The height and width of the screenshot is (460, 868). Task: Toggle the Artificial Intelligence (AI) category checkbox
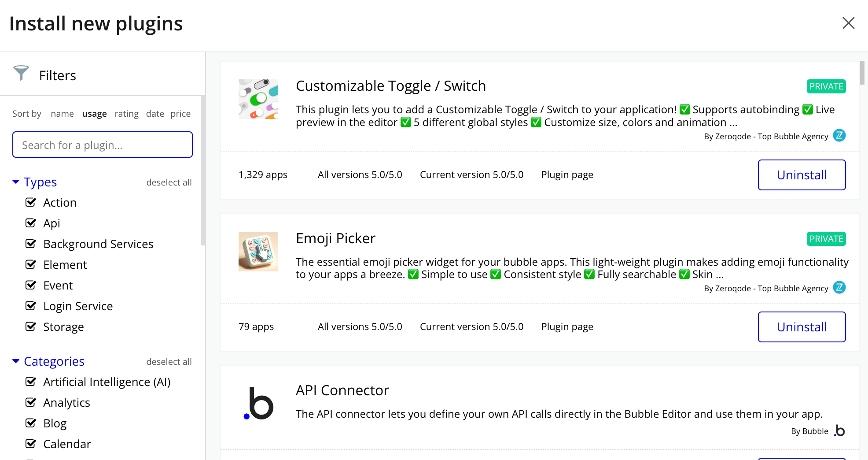point(31,382)
